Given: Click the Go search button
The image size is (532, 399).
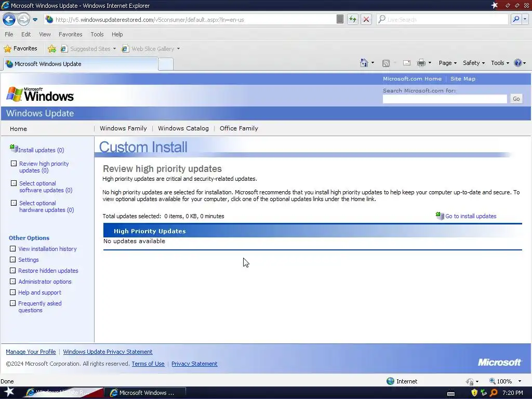Looking at the screenshot, I should 516,99.
